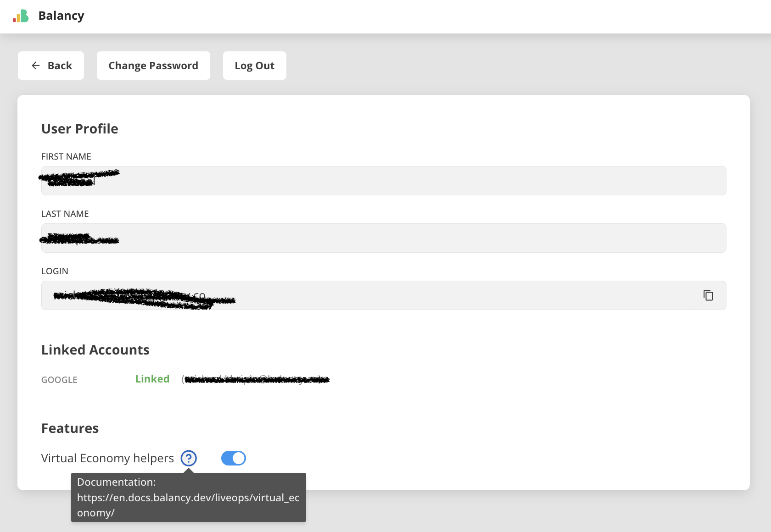Click the Balancy logo icon
Viewport: 771px width, 532px height.
pos(21,16)
